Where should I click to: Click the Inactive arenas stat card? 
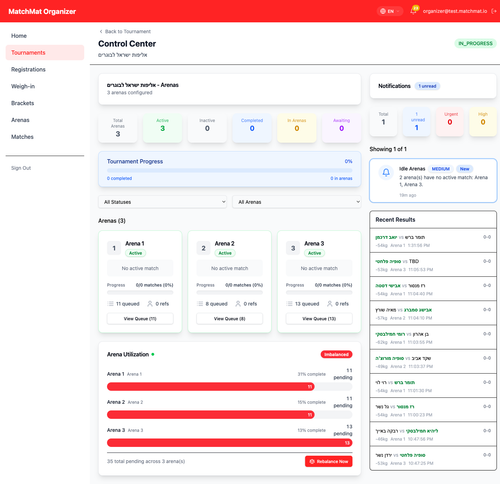click(x=207, y=128)
